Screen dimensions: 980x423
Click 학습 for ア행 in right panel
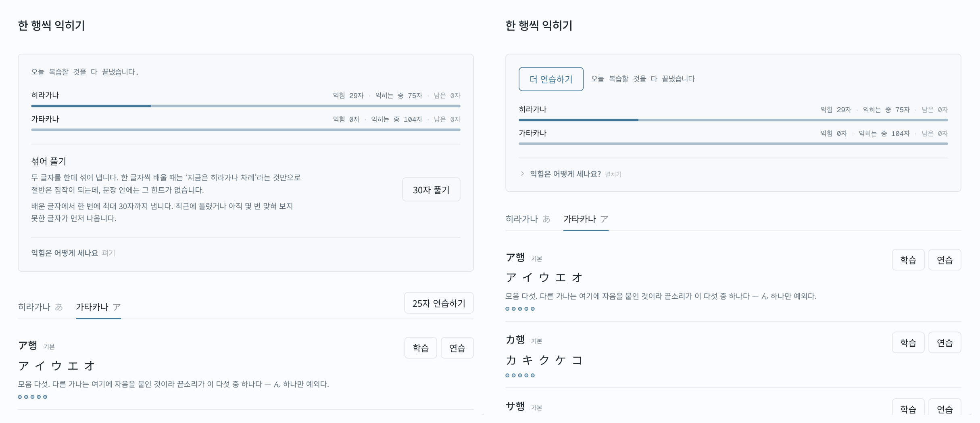tap(908, 260)
